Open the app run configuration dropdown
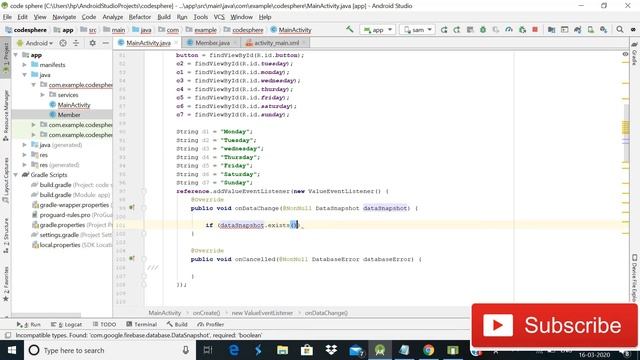This screenshot has height=360, width=640. 378,30
